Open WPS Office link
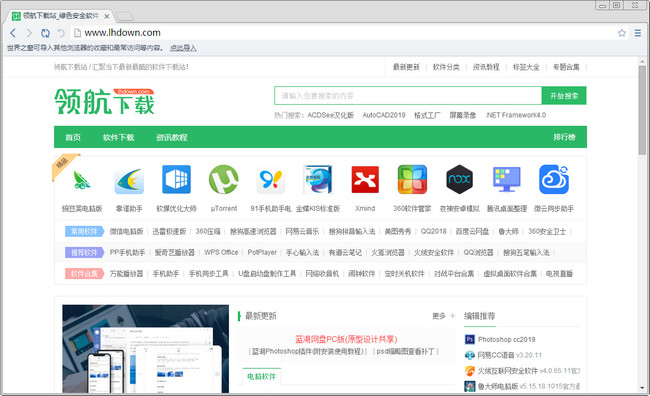The width and height of the screenshot is (650, 396). [221, 253]
